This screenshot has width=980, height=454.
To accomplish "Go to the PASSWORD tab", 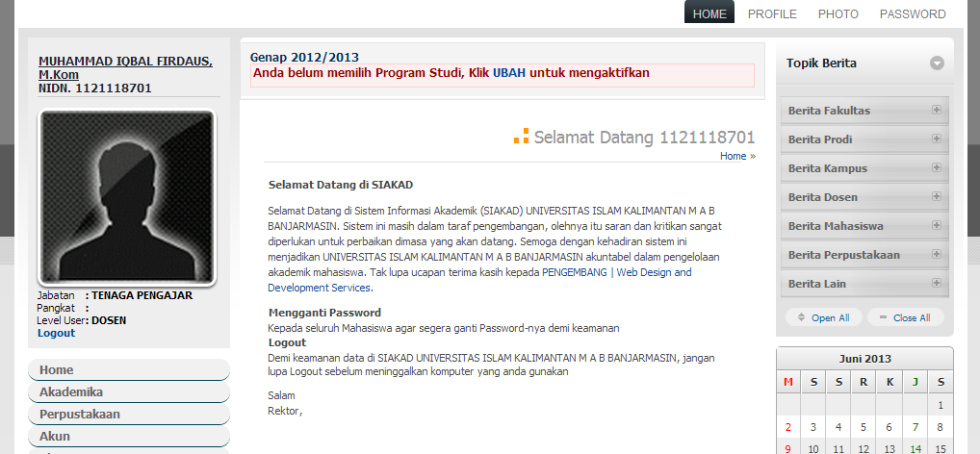I will tap(912, 13).
